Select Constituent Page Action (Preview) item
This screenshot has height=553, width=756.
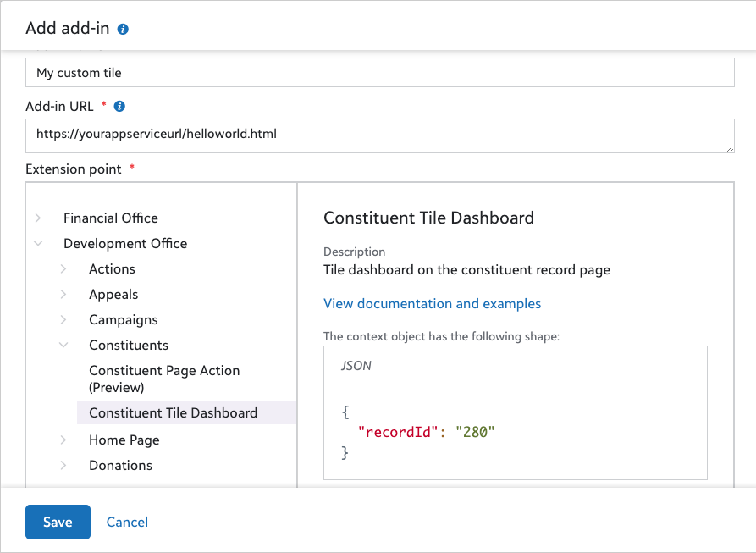(x=164, y=379)
